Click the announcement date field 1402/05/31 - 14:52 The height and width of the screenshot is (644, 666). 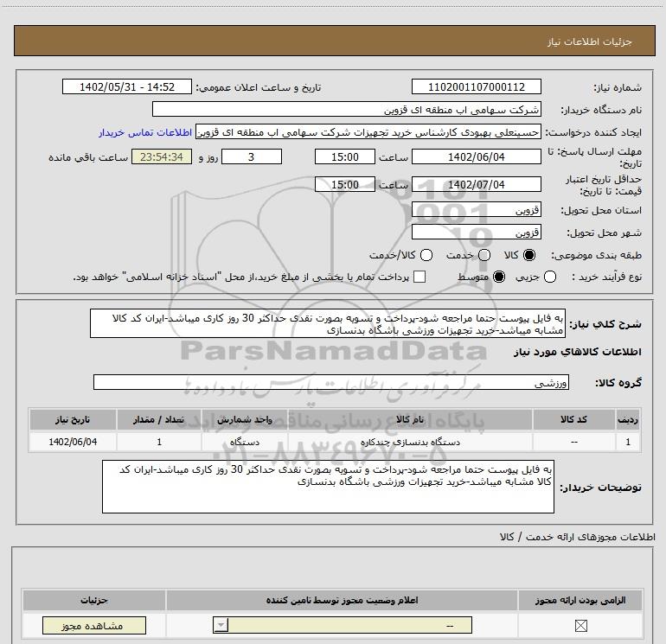127,86
